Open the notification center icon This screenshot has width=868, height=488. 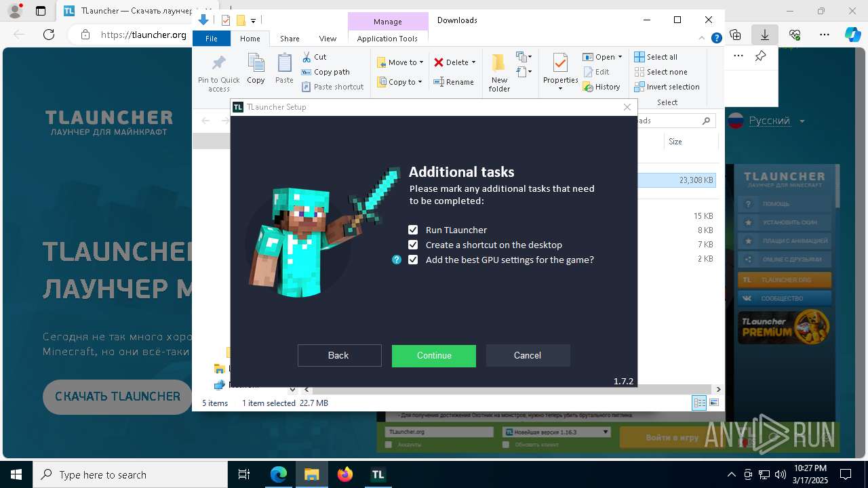(x=846, y=474)
